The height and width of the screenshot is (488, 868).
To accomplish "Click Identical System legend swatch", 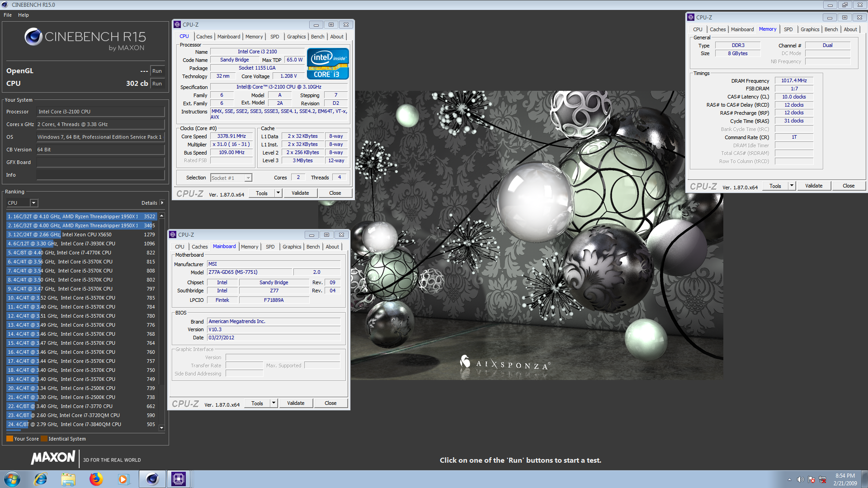I will click(44, 439).
